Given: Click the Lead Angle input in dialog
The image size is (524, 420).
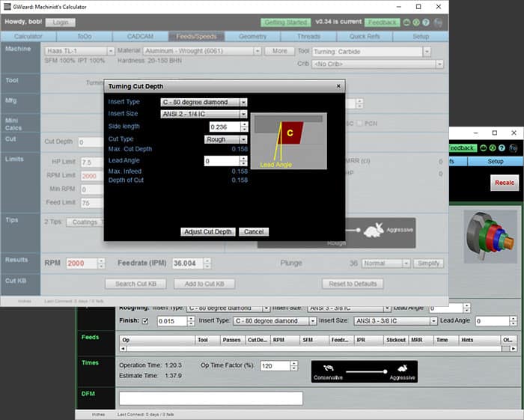Looking at the screenshot, I should click(222, 161).
